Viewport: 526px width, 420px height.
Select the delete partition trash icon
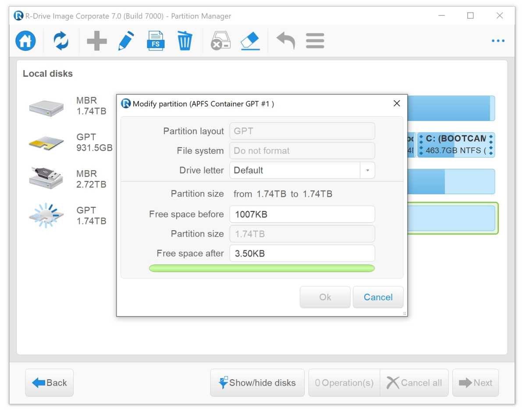[x=185, y=40]
